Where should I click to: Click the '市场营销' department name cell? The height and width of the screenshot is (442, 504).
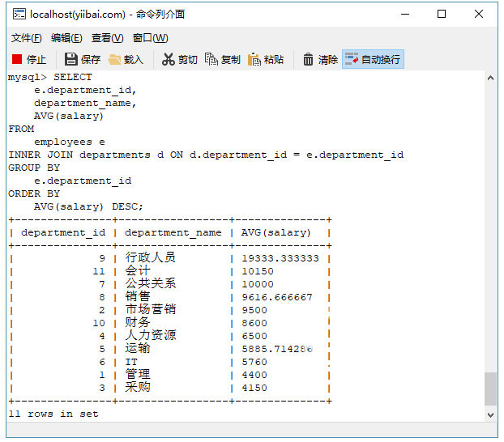pos(151,310)
